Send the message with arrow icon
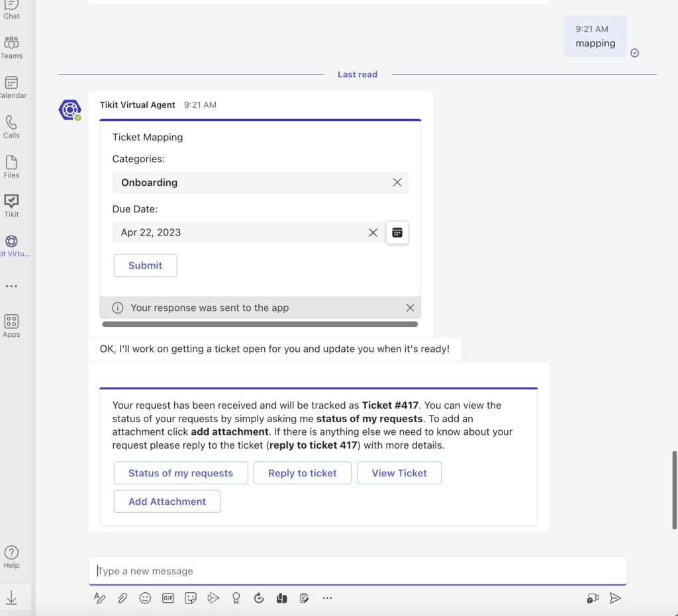Screen dimensions: 678x616 click(x=615, y=598)
